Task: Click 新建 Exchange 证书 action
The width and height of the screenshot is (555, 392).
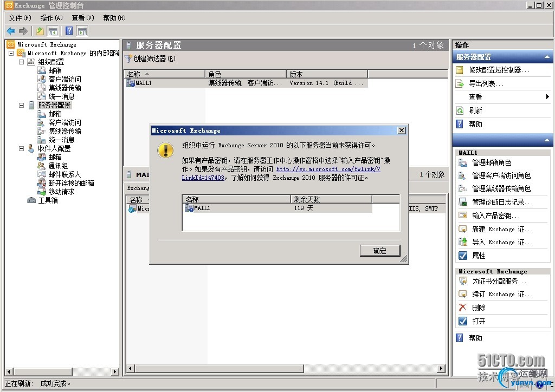Action: (502, 229)
